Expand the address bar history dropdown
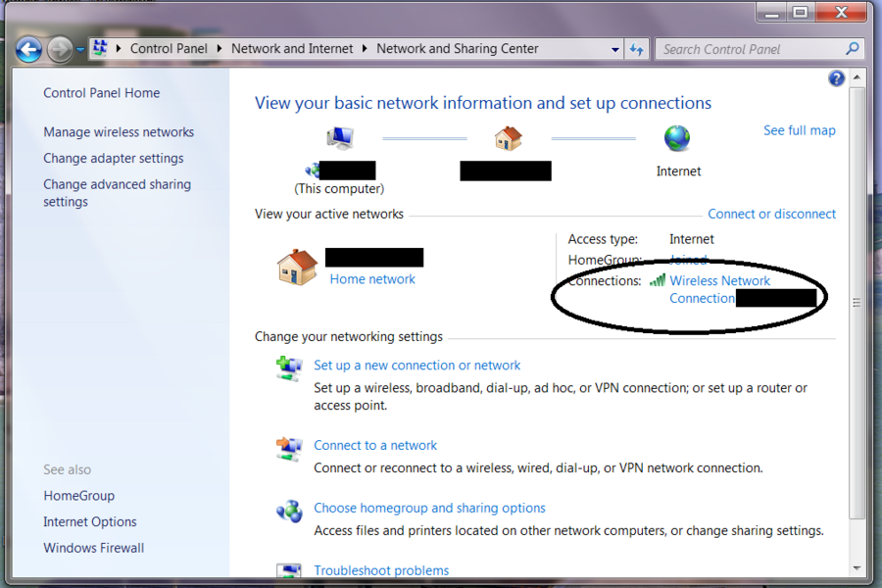This screenshot has height=588, width=882. [x=615, y=49]
